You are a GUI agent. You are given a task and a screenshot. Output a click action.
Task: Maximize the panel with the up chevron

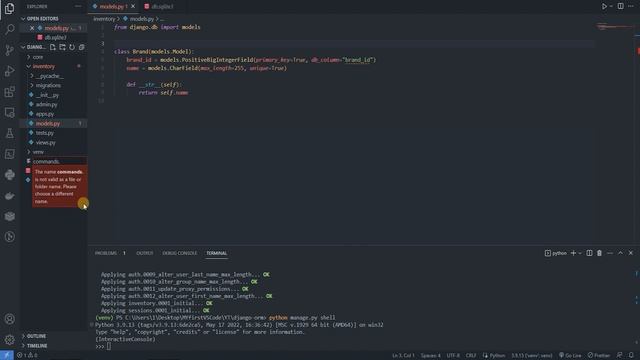point(620,253)
